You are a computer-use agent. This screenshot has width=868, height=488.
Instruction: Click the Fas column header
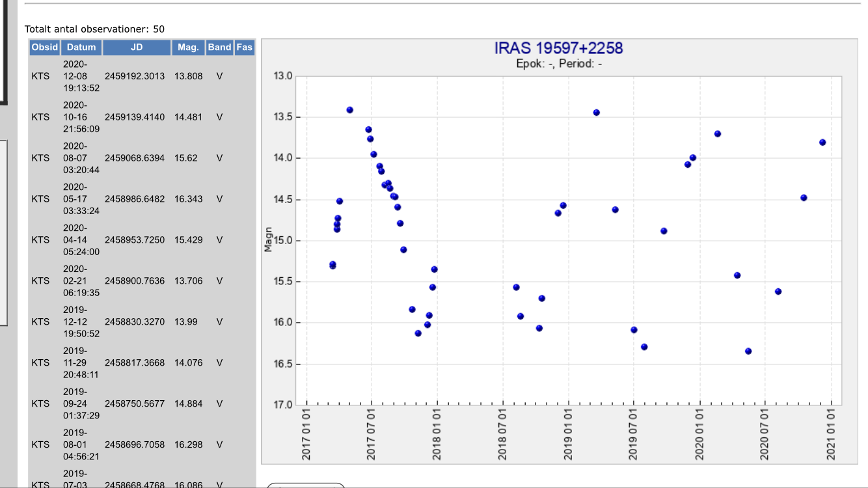tap(245, 47)
